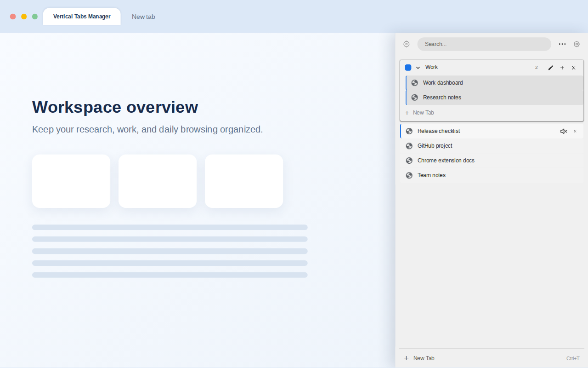Mute the Release checklist tab

(564, 131)
